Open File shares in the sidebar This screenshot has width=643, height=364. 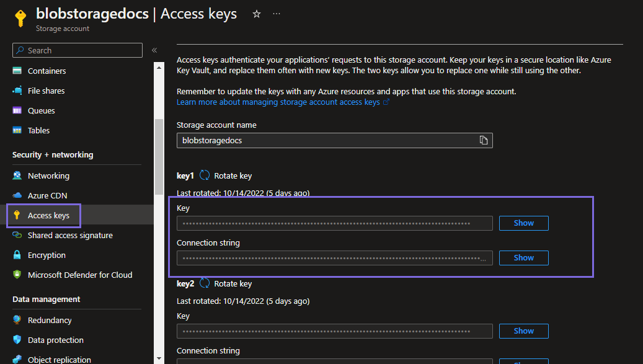point(46,91)
